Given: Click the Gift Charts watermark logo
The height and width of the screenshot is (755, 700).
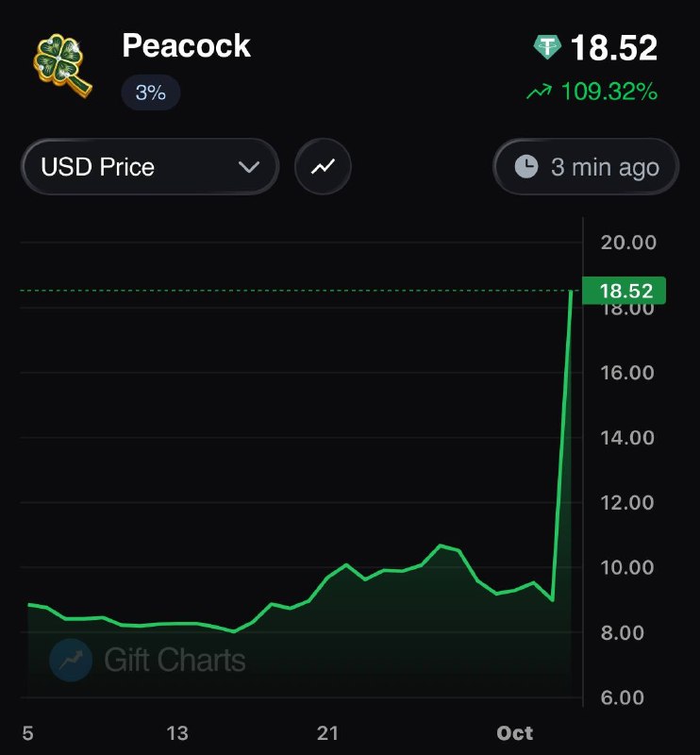Looking at the screenshot, I should [x=71, y=660].
